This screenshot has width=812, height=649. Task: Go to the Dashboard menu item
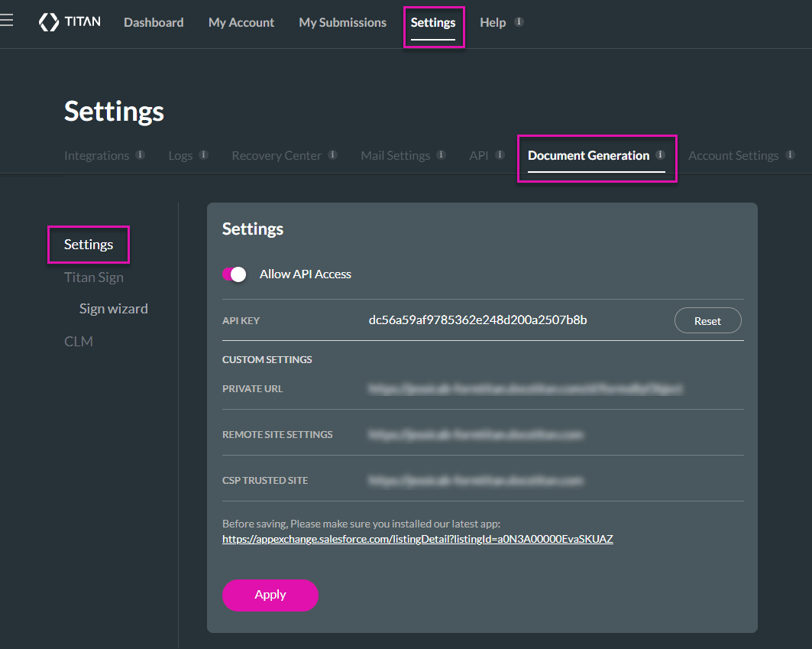(154, 22)
